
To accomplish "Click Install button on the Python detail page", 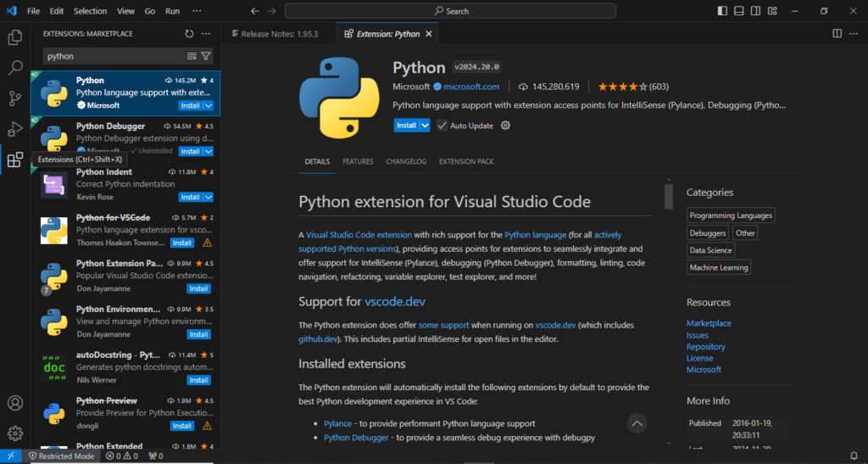I will pos(406,126).
